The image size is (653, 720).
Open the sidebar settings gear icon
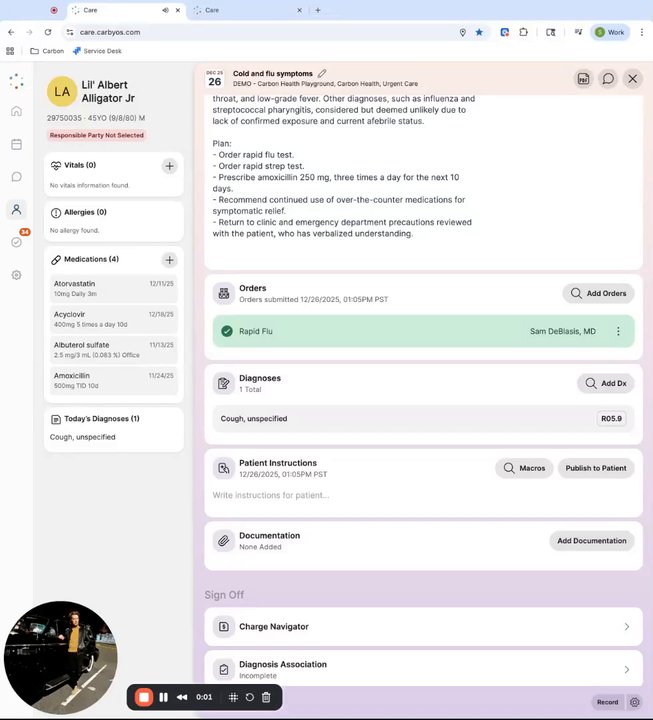[x=17, y=275]
